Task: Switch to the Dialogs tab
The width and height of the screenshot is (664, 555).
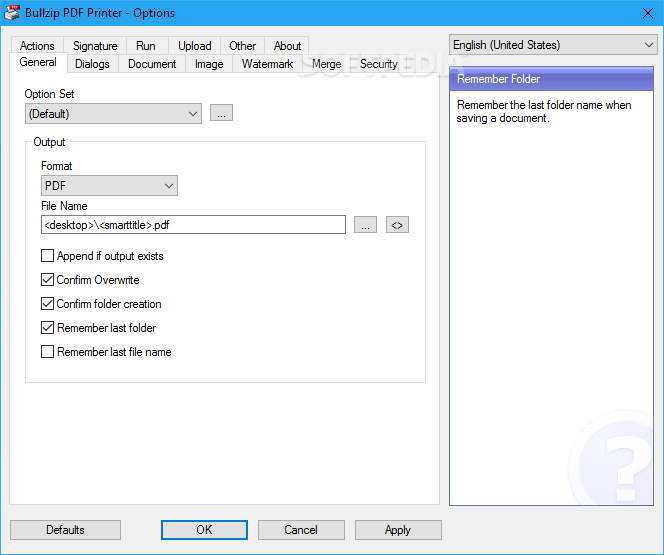Action: click(x=92, y=64)
